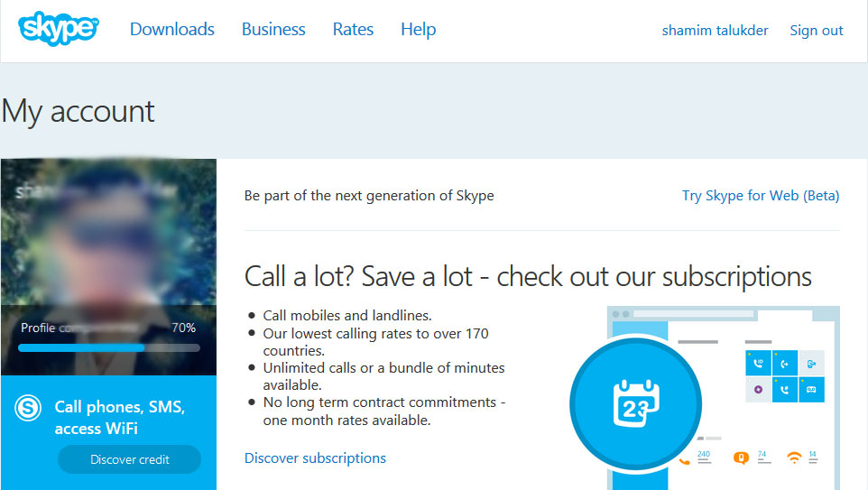Screen dimensions: 868x490
Task: Click the Skype credit S icon
Action: coord(28,408)
